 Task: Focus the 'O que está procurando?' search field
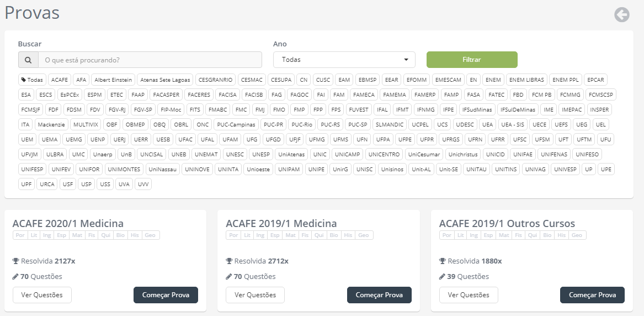150,60
